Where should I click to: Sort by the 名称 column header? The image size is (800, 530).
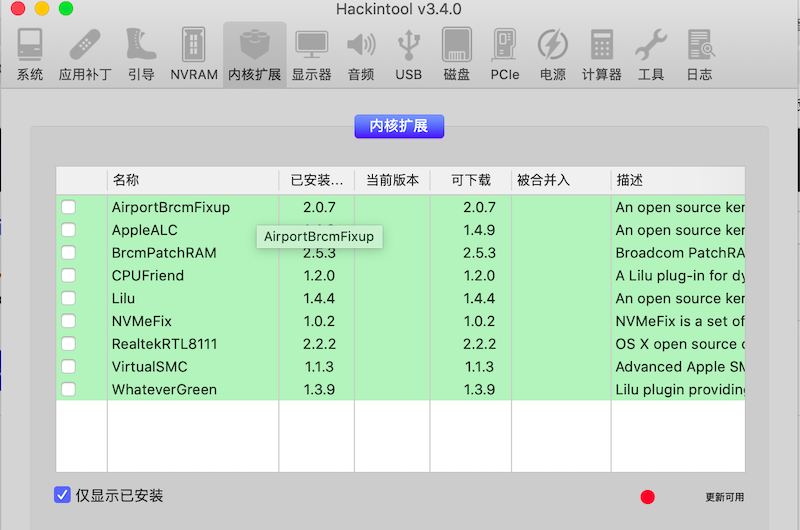[193, 180]
